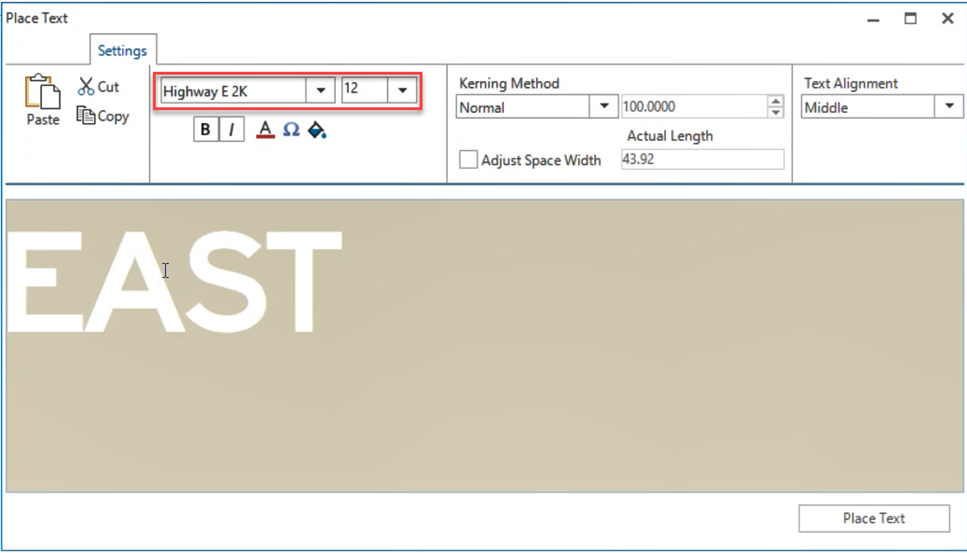Click the Normal kerning method field
The image size is (967, 553).
pyautogui.click(x=523, y=107)
